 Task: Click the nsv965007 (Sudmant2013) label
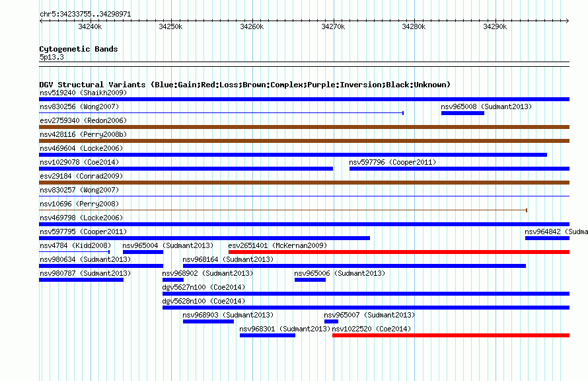pos(369,315)
